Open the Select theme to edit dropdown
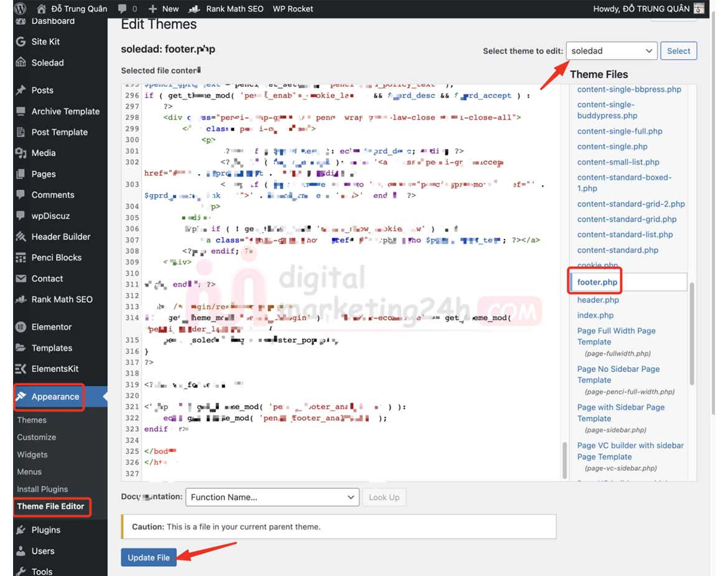728x576 pixels. click(612, 50)
